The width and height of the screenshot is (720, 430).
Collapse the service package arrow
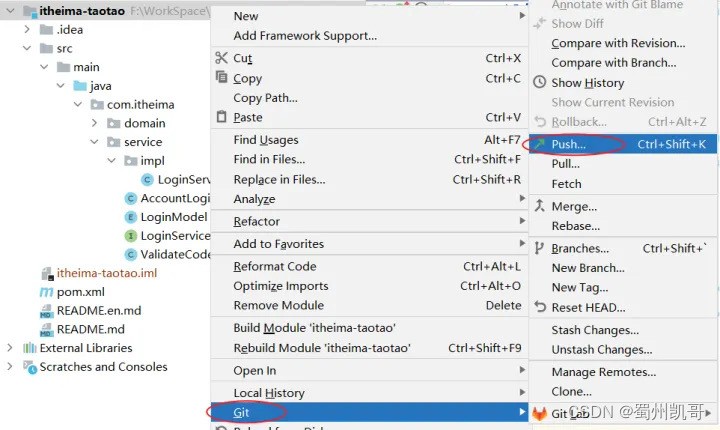click(93, 142)
